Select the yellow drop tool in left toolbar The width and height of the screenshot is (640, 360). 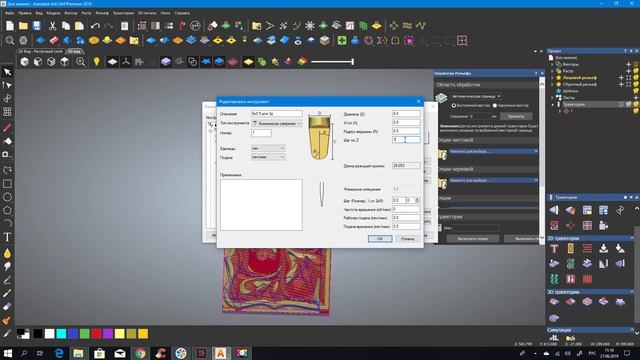tap(7, 253)
